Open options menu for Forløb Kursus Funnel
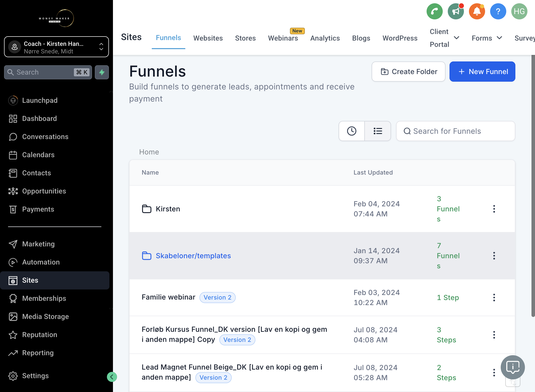Screen dimensions: 535x392 pyautogui.click(x=494, y=335)
